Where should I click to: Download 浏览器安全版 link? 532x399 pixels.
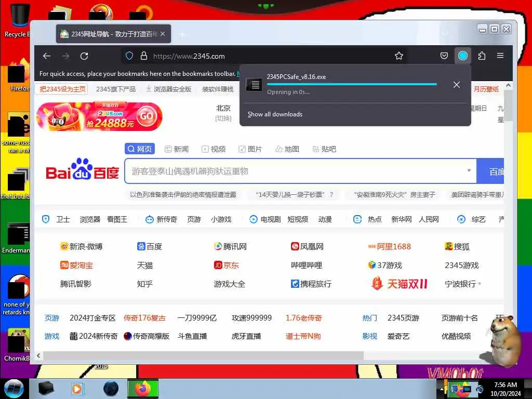coord(169,89)
